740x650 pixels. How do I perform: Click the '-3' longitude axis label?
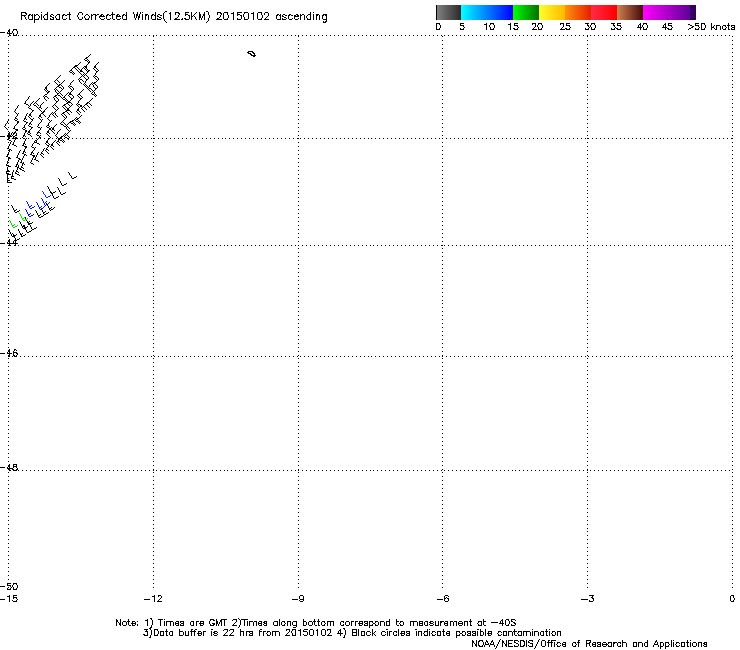588,599
